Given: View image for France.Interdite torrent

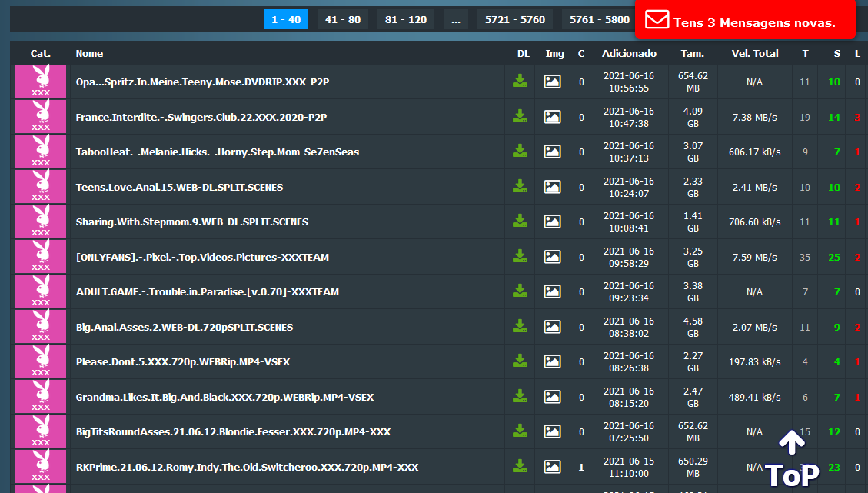Looking at the screenshot, I should pyautogui.click(x=553, y=117).
